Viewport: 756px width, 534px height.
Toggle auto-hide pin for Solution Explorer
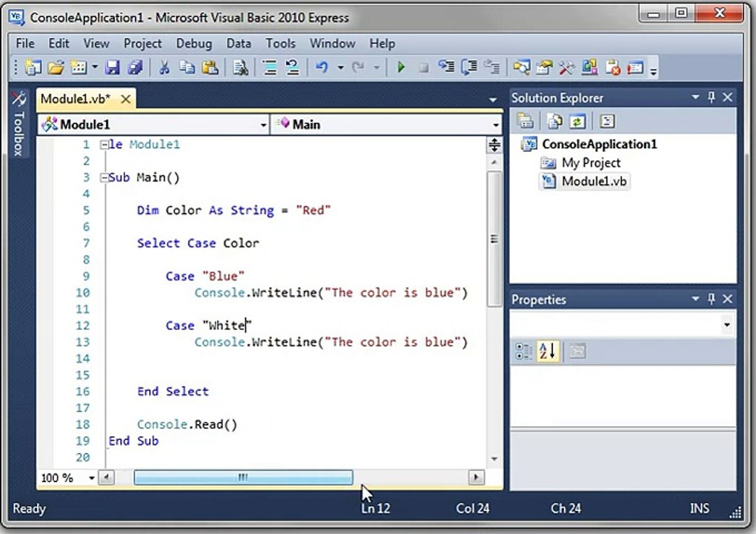pyautogui.click(x=712, y=97)
